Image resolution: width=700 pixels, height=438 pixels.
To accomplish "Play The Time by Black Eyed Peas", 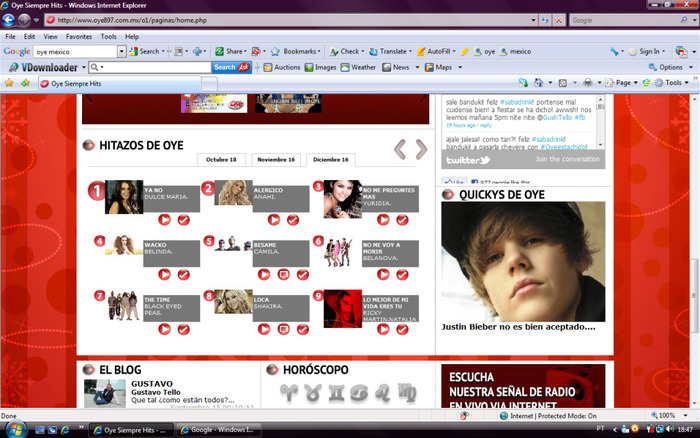I will 164,330.
